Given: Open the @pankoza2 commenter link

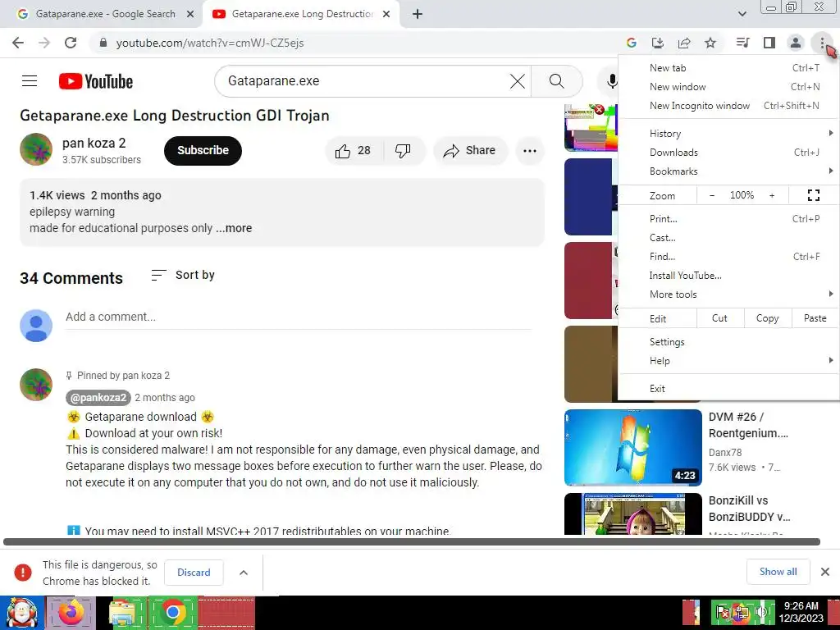Looking at the screenshot, I should click(x=98, y=398).
